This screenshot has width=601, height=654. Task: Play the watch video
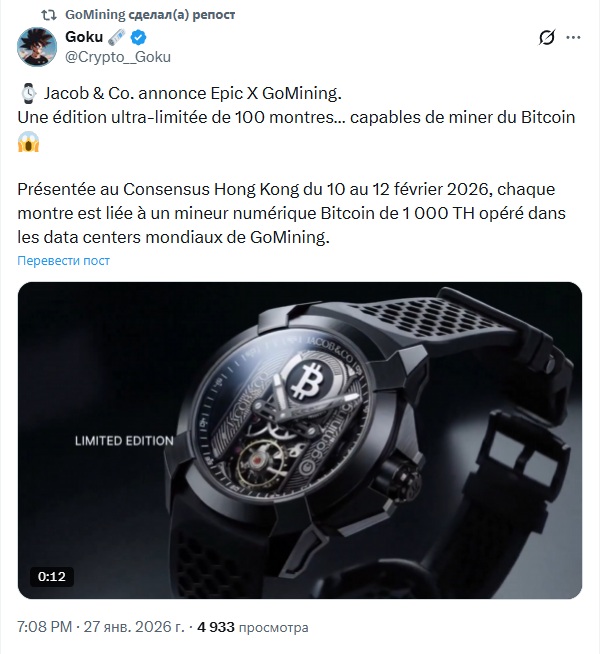tap(300, 440)
